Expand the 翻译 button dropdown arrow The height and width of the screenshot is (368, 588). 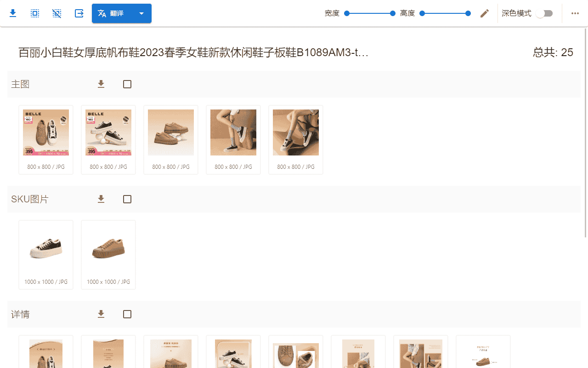tap(141, 13)
